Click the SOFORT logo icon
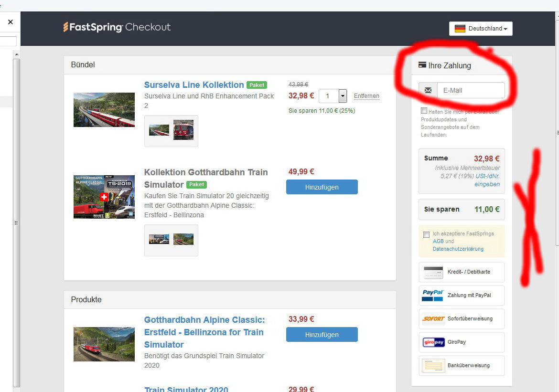Viewport: 559px width, 392px height. tap(433, 318)
